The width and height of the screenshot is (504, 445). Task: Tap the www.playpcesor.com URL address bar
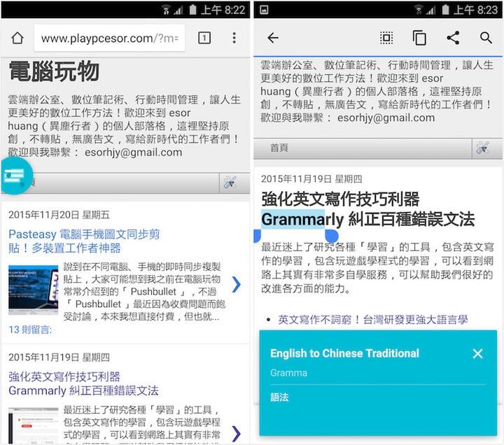click(x=108, y=38)
